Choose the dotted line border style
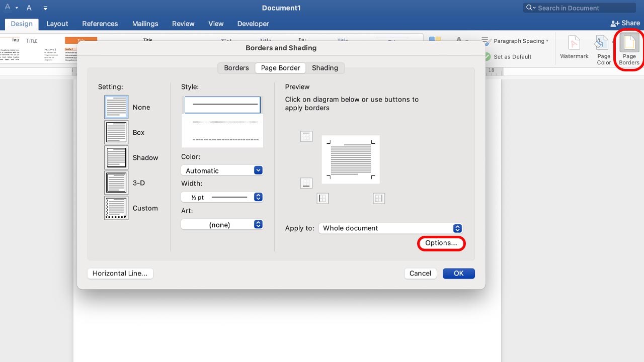The image size is (644, 362). (x=225, y=122)
